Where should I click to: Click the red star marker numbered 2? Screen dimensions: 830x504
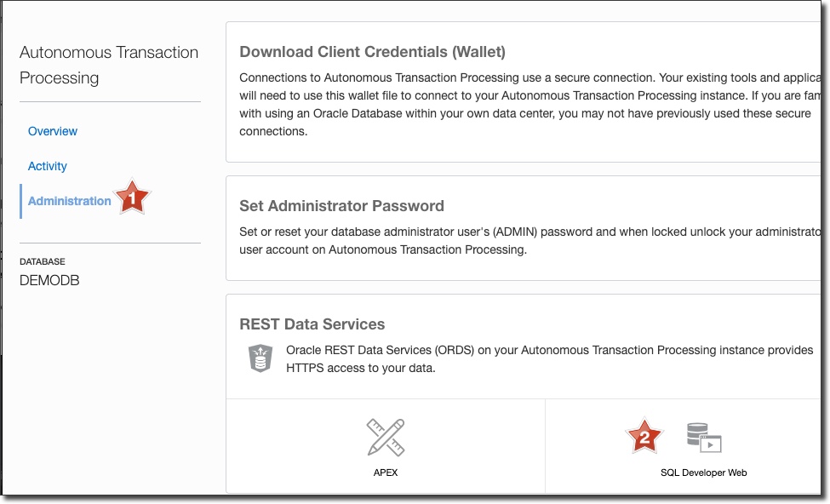644,437
